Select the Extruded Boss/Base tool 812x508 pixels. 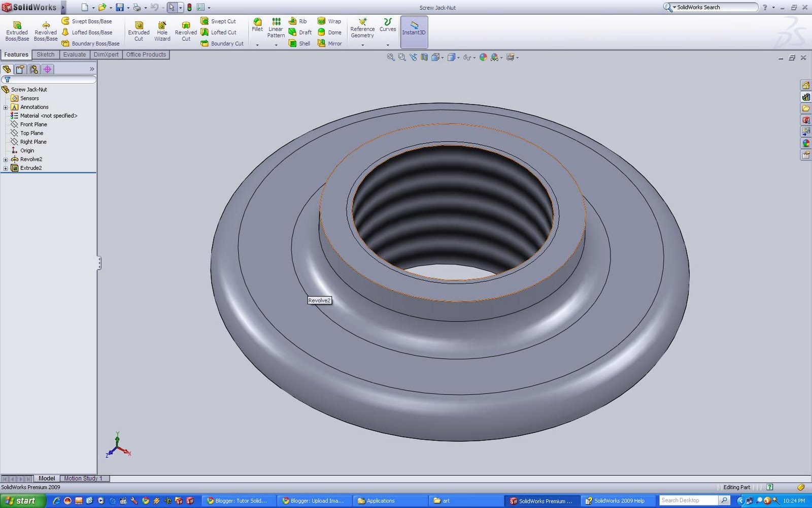17,30
